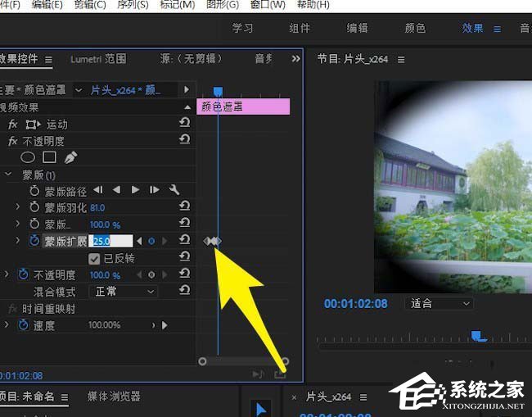The image size is (532, 417).
Task: Add or remove 蒙版扩展 keyframe
Action: pyautogui.click(x=151, y=241)
